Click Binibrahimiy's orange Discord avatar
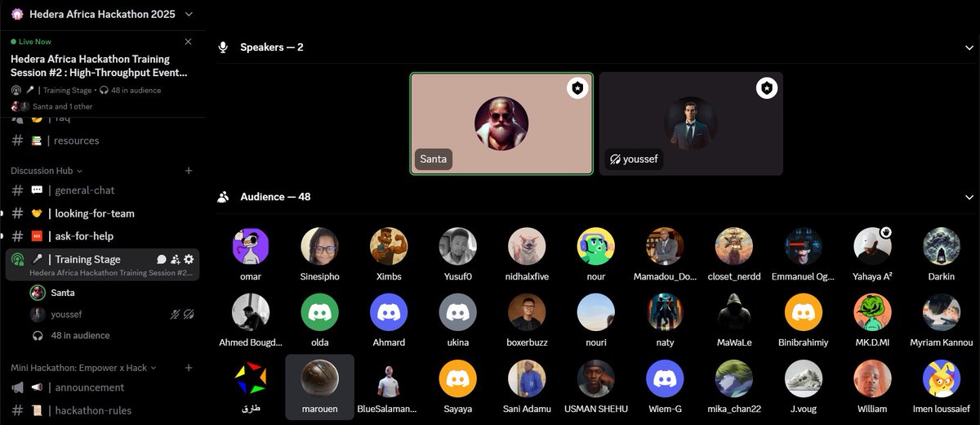980x425 pixels. point(804,312)
